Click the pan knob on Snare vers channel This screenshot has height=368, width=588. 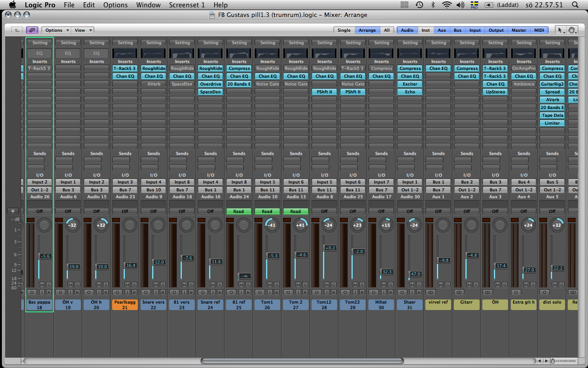pos(158,225)
